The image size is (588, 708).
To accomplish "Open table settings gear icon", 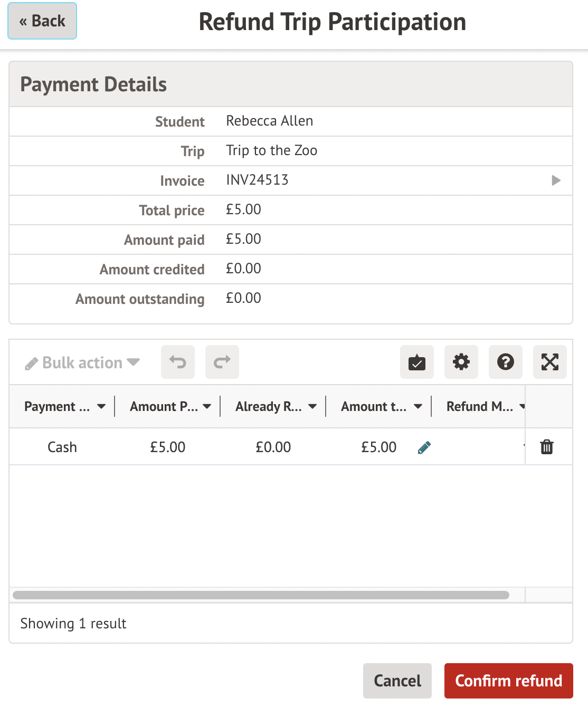I will [461, 362].
